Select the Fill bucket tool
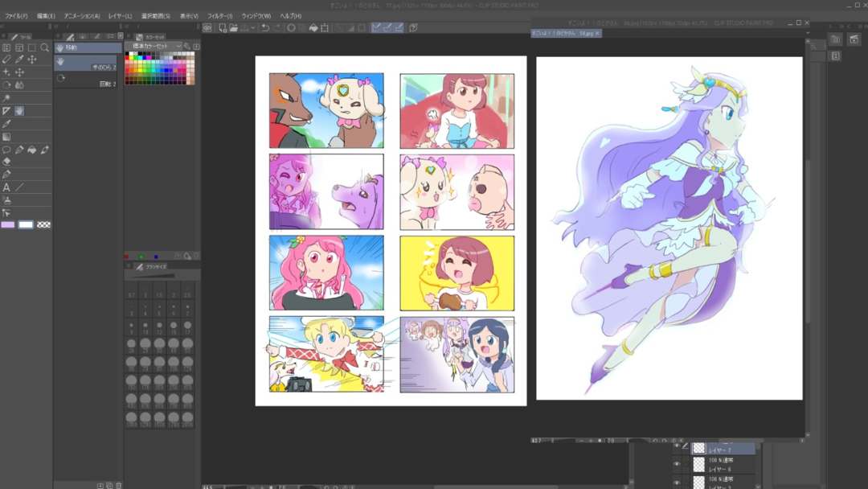The width and height of the screenshot is (868, 489). click(x=32, y=150)
